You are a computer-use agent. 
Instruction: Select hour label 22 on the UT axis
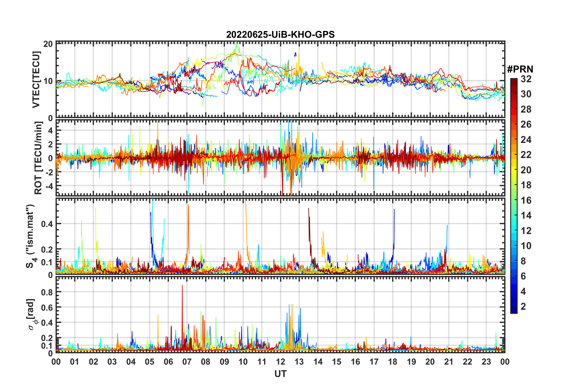(467, 362)
